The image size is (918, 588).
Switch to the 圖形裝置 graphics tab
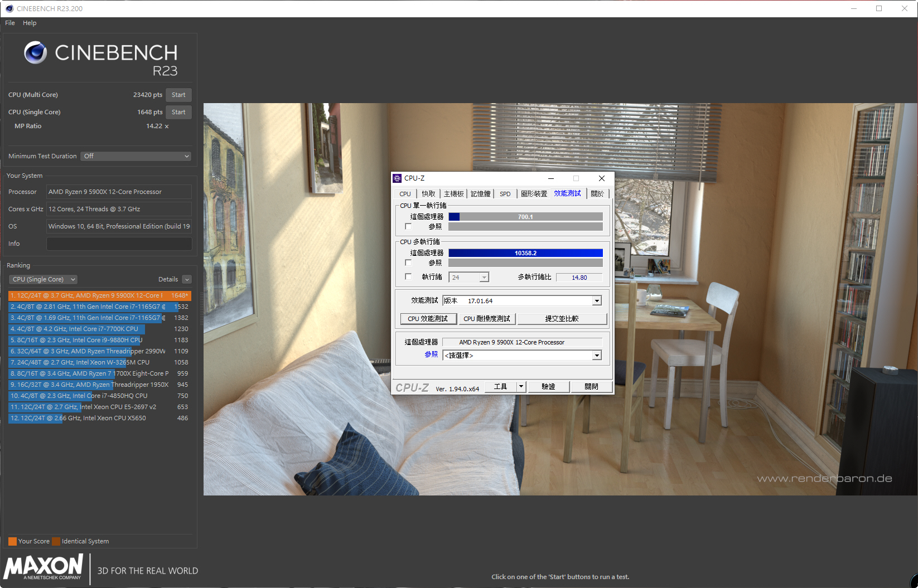pos(534,194)
